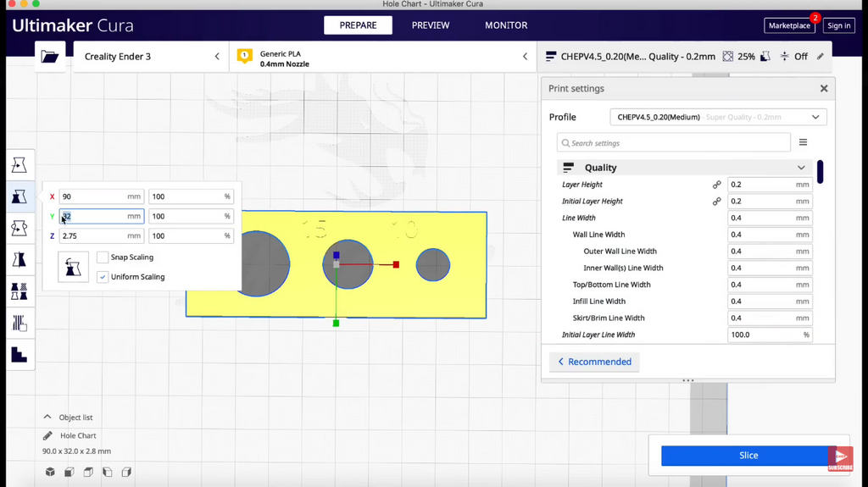Click the Y scale percent field
This screenshot has width=868, height=487.
(x=191, y=216)
